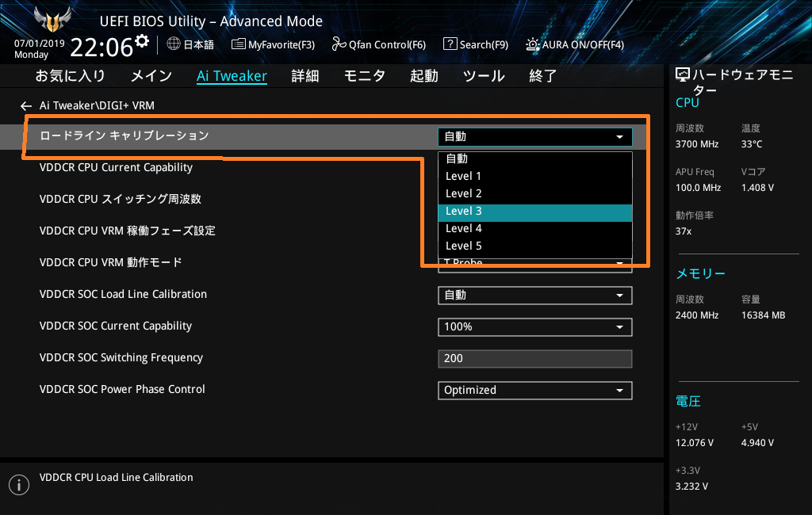
Task: Choose 自動 in the open list
Action: 535,159
